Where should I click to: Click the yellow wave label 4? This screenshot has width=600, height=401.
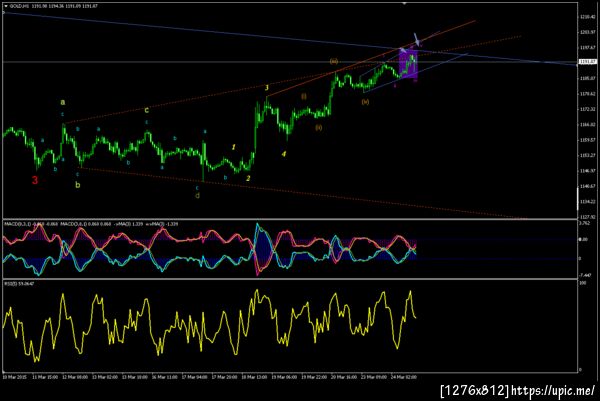[284, 154]
